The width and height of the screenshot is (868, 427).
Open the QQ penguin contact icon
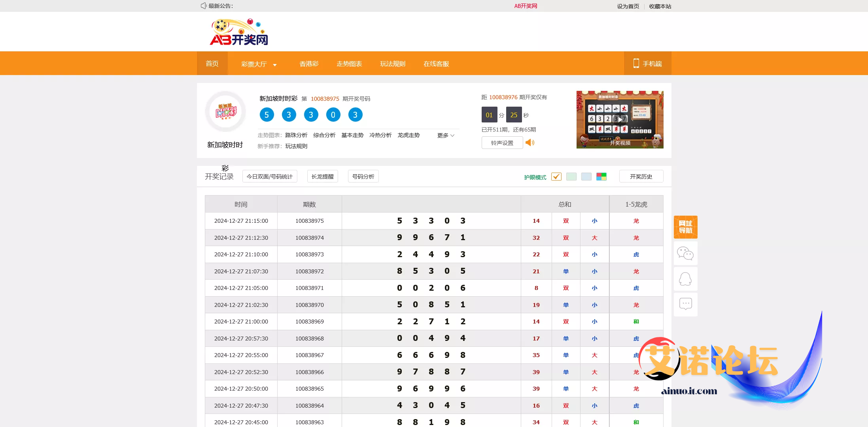tap(685, 279)
